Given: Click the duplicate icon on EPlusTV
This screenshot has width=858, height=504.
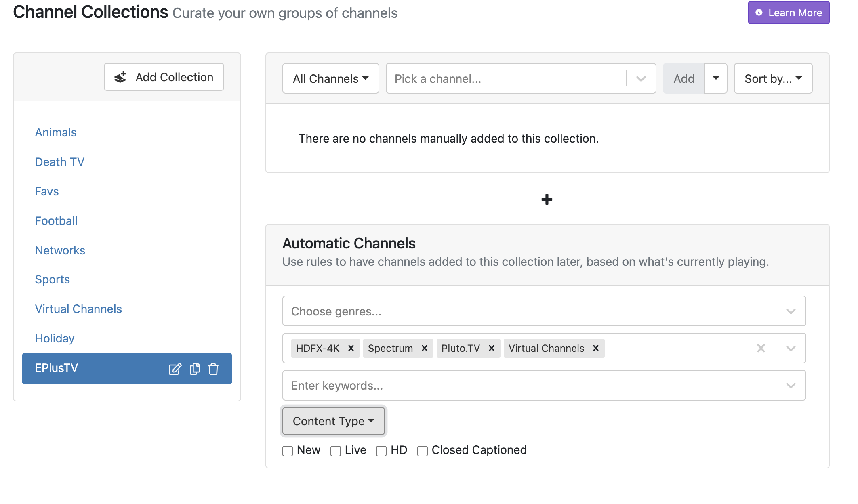Looking at the screenshot, I should click(x=195, y=369).
